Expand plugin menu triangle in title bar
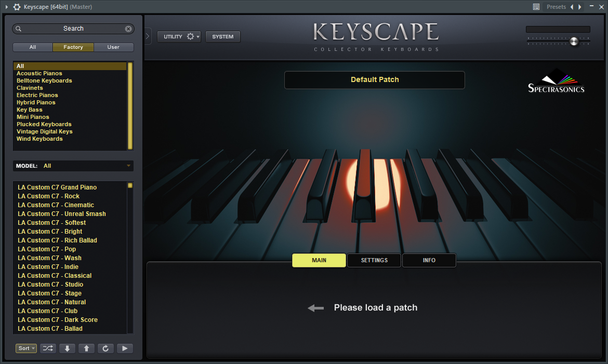This screenshot has height=364, width=608. (7, 7)
